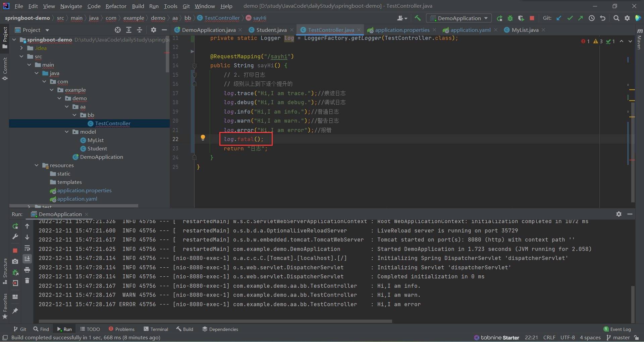Open the Navigate menu
644x342 pixels.
pos(71,6)
